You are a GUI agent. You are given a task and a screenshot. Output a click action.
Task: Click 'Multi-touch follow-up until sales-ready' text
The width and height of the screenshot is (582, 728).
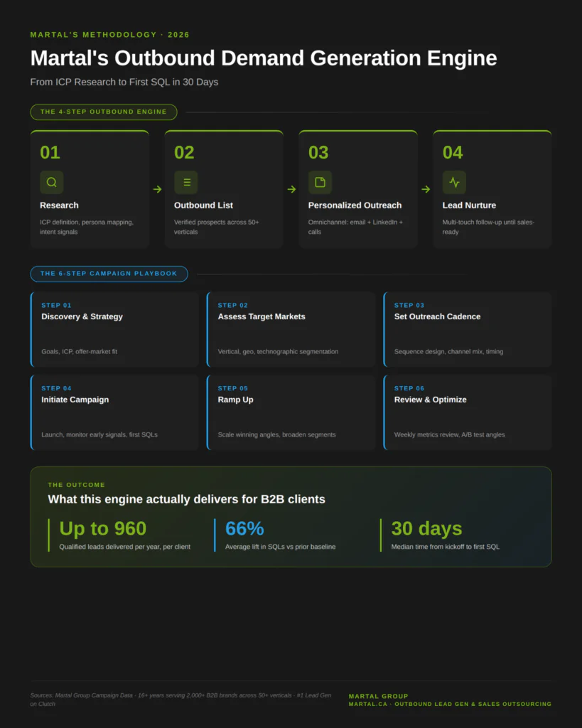488,227
